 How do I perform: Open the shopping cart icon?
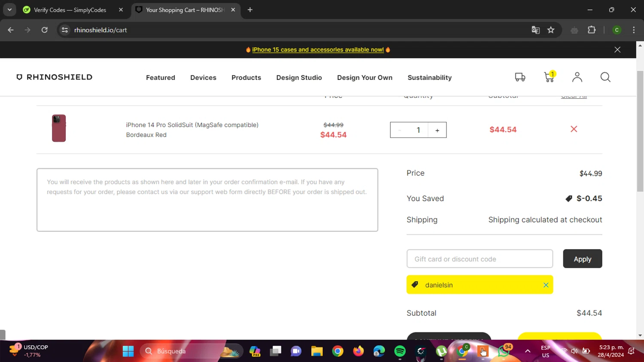pos(549,77)
